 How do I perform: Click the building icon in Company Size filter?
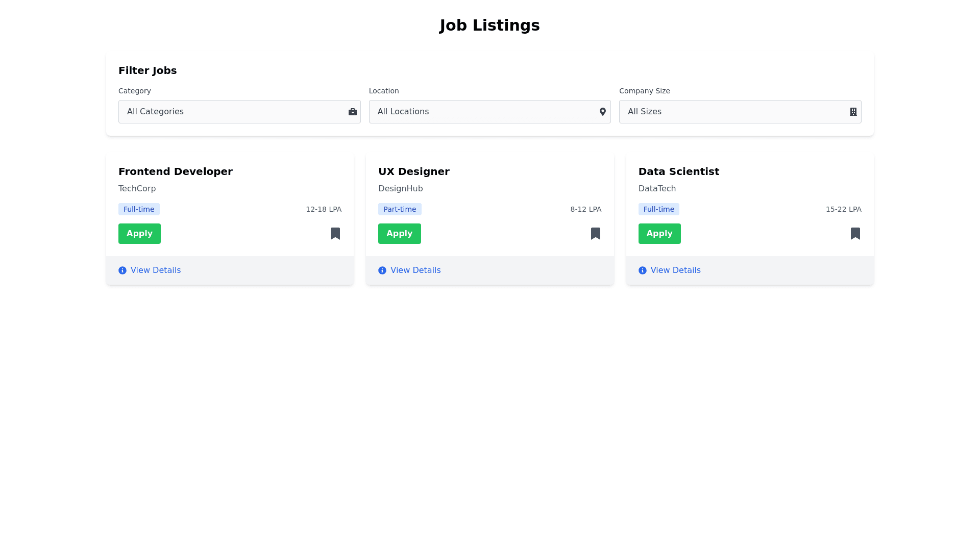(x=853, y=112)
